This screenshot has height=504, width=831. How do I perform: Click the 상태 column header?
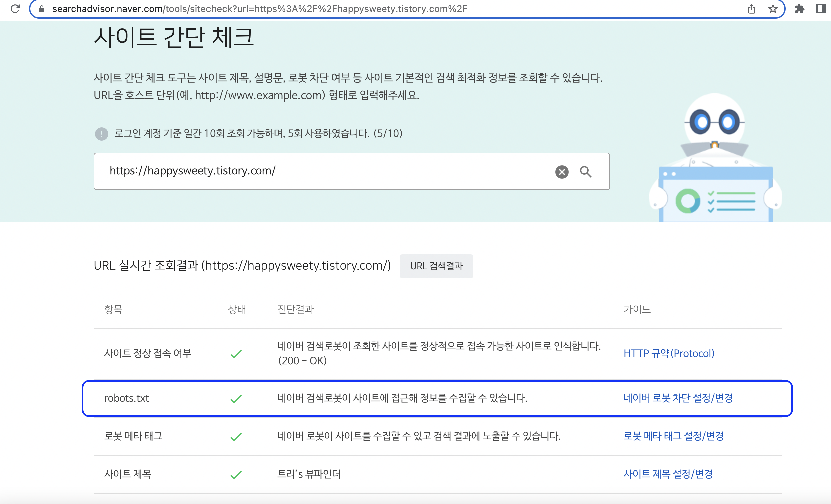(x=237, y=309)
